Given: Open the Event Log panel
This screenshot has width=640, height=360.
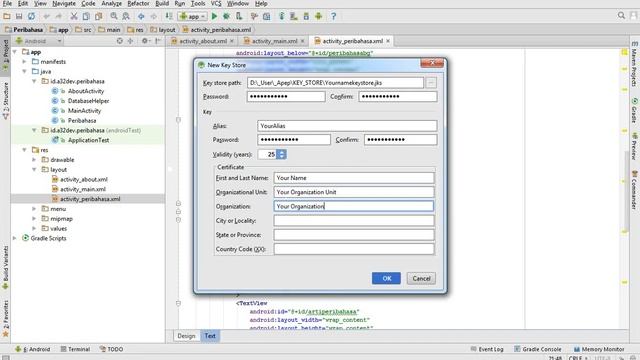Looking at the screenshot, I should point(487,349).
